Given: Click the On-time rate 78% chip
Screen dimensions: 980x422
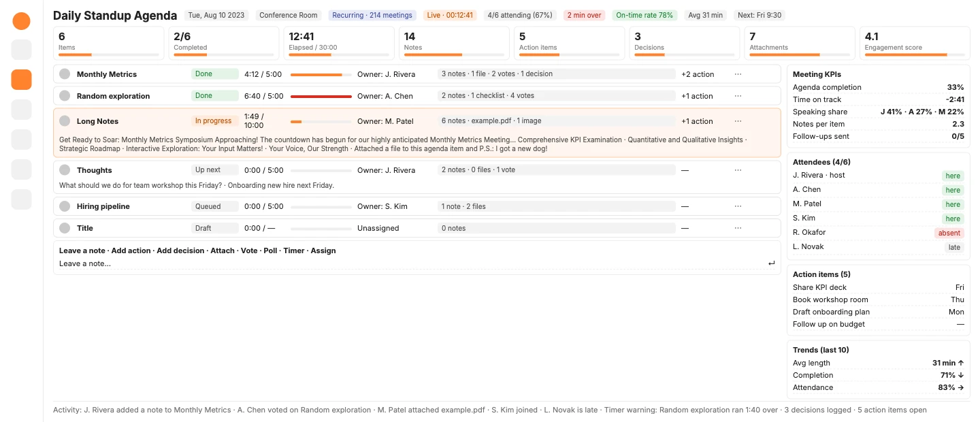Looking at the screenshot, I should [644, 15].
